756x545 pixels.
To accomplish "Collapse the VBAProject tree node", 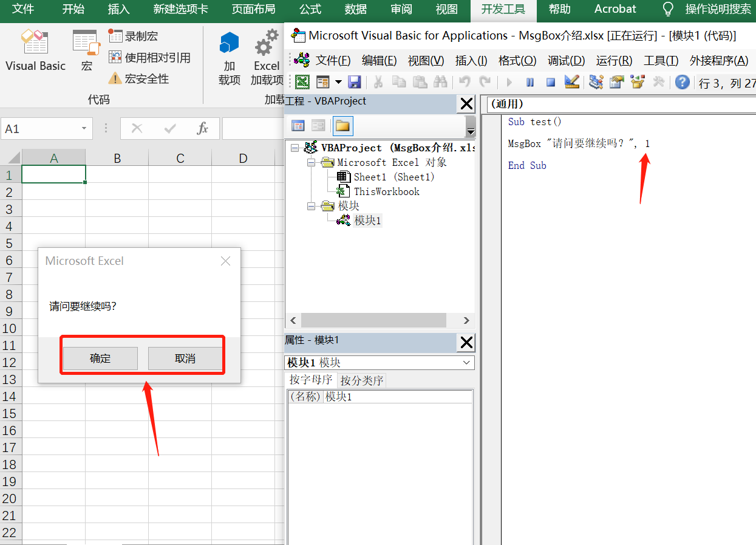I will click(x=295, y=147).
